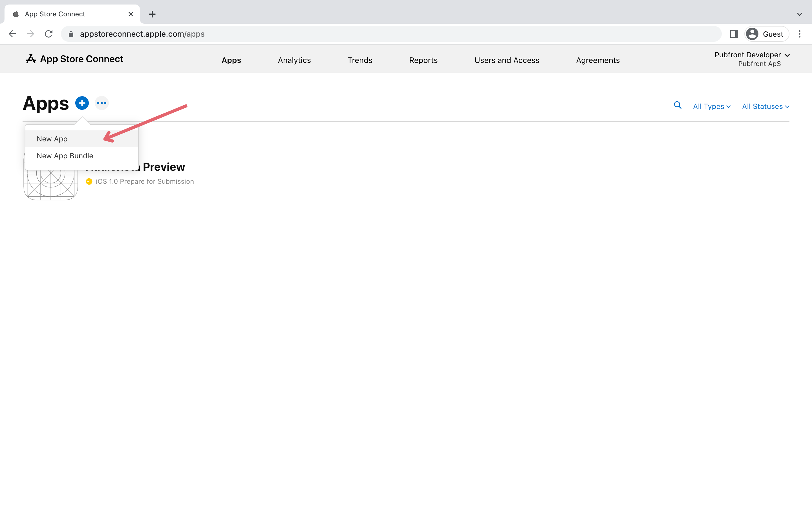
Task: Click the blue plus add app button
Action: (82, 103)
